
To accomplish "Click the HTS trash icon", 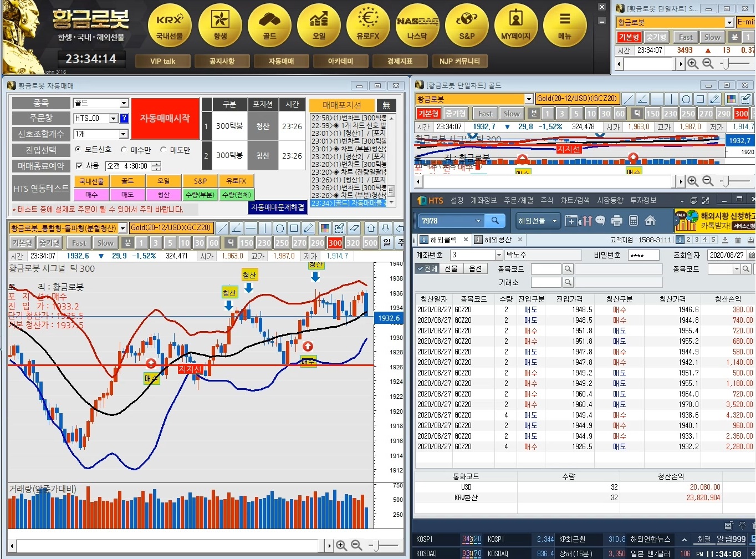I will tap(738, 240).
